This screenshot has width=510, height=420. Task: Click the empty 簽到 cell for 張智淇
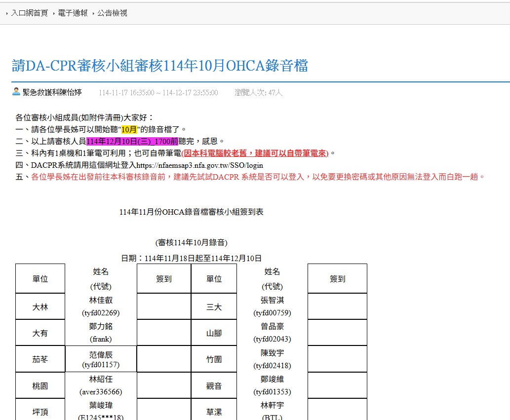point(337,306)
